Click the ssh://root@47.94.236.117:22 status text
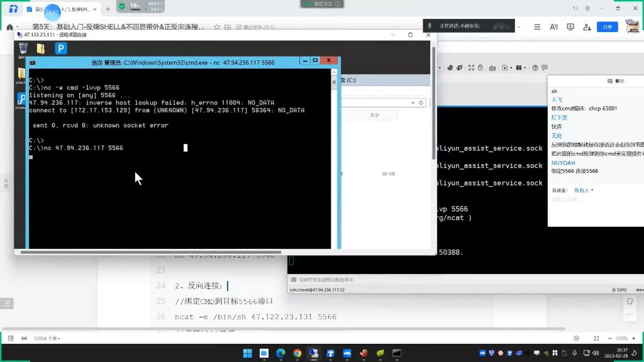The image size is (644, 362). coord(317,290)
